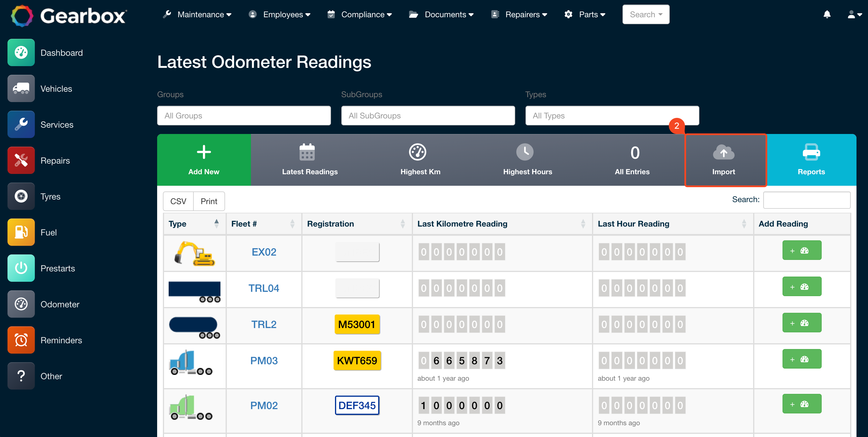
Task: Open Reminders alarm clock icon
Action: point(21,340)
